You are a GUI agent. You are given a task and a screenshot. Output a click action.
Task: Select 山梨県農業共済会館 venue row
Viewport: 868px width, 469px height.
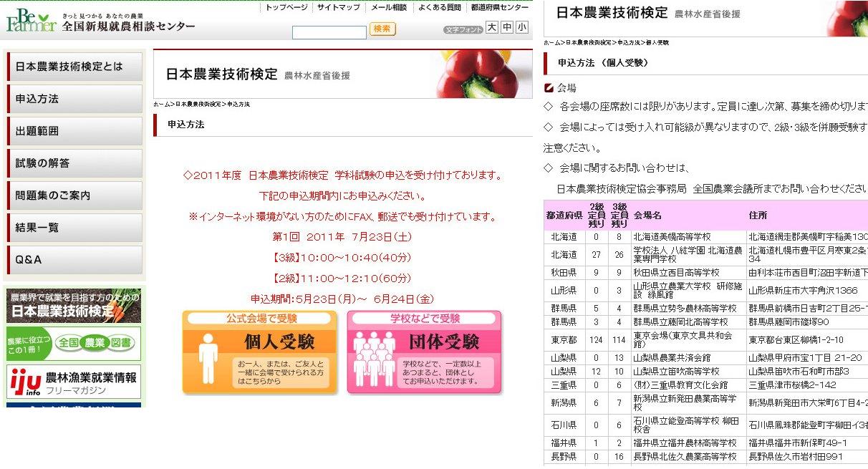point(705,358)
